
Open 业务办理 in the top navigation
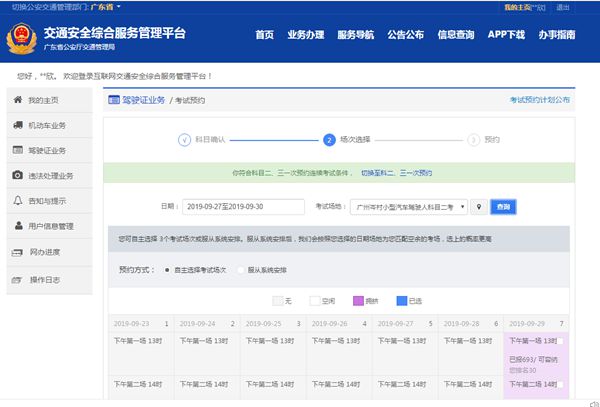306,35
